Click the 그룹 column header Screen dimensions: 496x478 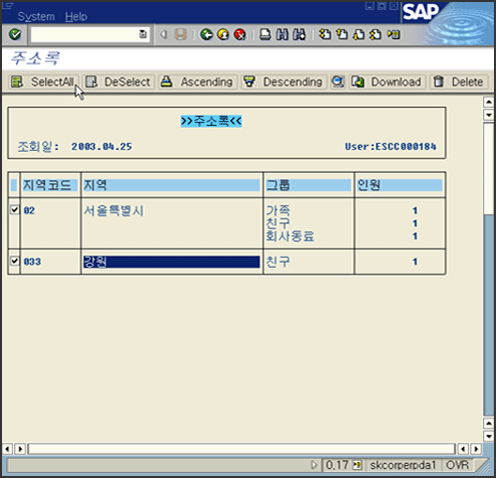tap(308, 185)
